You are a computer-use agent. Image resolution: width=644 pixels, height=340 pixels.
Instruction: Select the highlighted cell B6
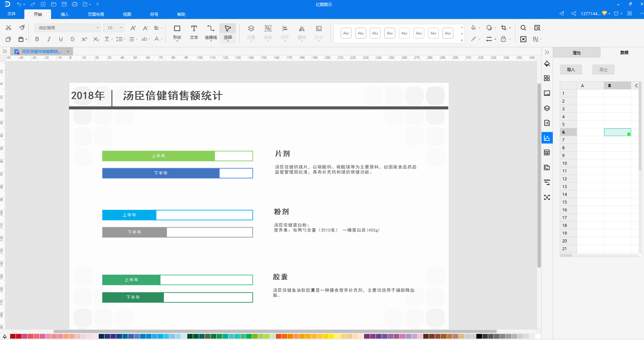click(617, 132)
